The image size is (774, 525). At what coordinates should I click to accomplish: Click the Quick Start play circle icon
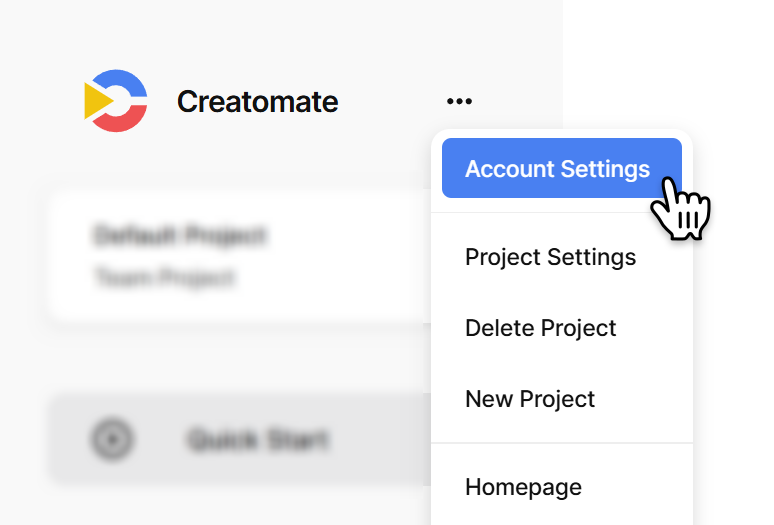point(112,439)
